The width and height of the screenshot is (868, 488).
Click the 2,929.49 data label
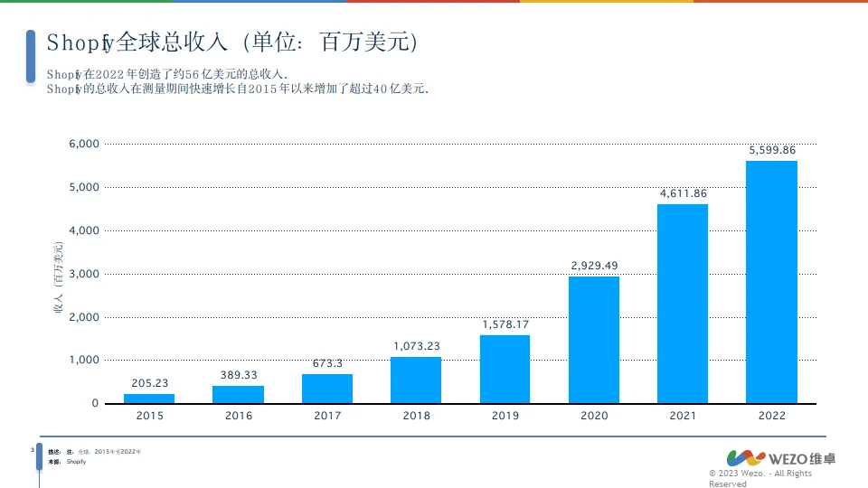pos(595,266)
